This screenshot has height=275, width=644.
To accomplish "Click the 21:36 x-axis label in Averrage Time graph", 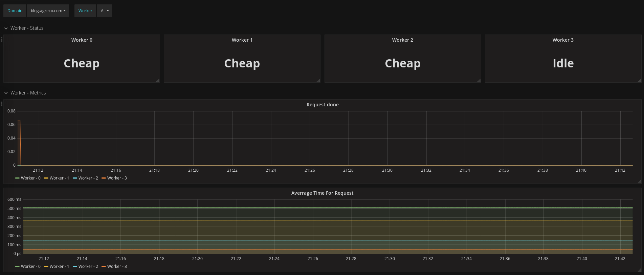I will pos(505,259).
